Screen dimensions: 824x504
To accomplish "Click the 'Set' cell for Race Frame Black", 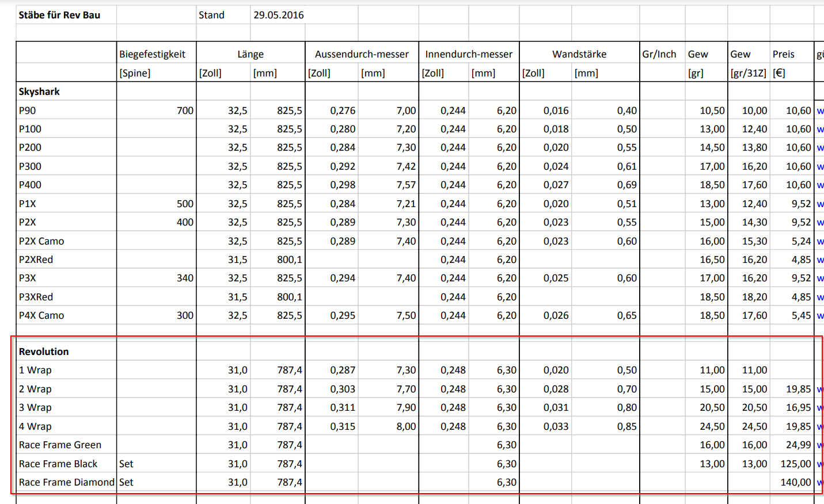I will tap(126, 464).
